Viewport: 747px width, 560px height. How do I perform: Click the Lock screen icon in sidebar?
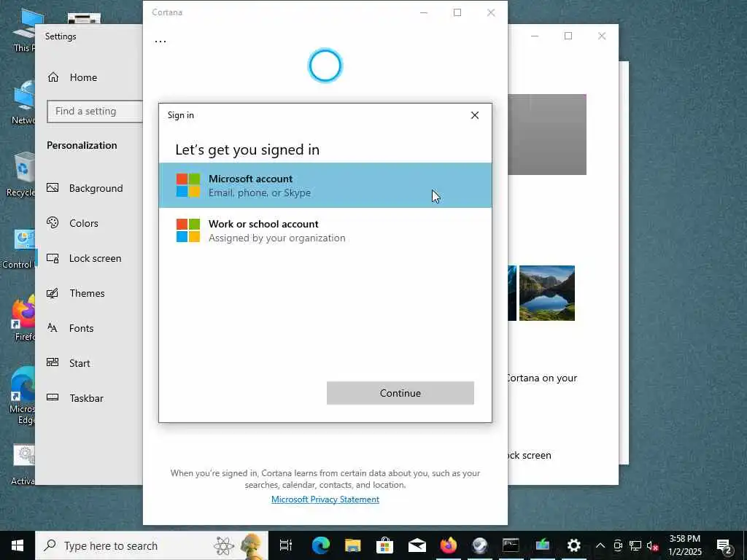pos(53,258)
